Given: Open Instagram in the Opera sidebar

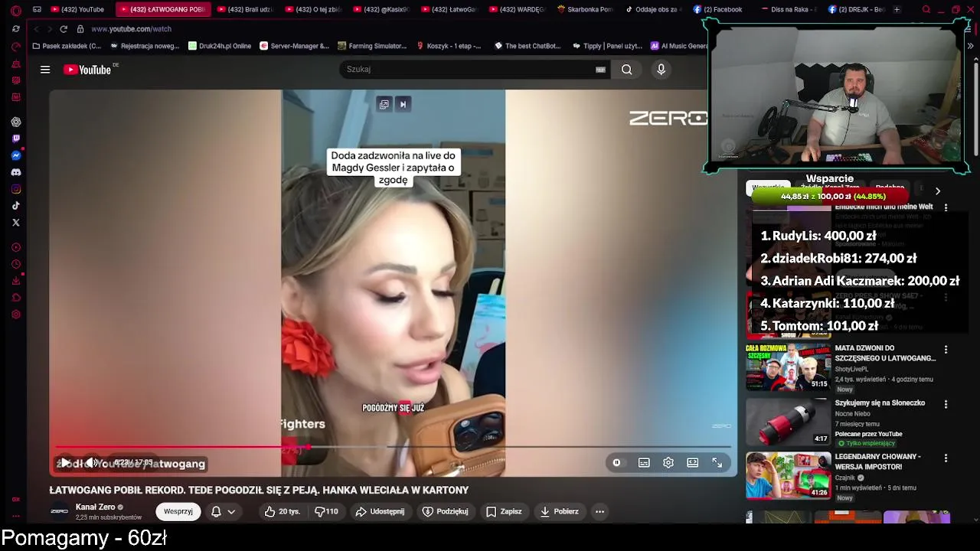Looking at the screenshot, I should pos(16,189).
